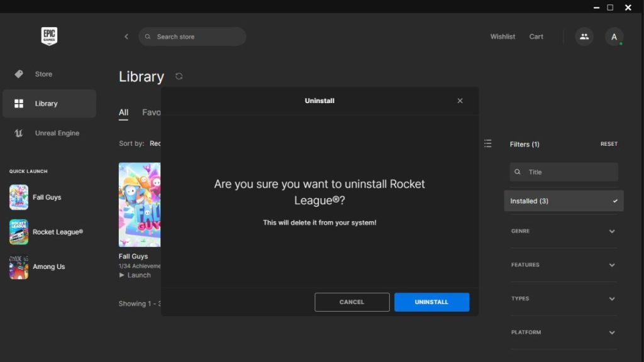Open the friends list icon
Screen dimensions: 644x362
[584, 36]
